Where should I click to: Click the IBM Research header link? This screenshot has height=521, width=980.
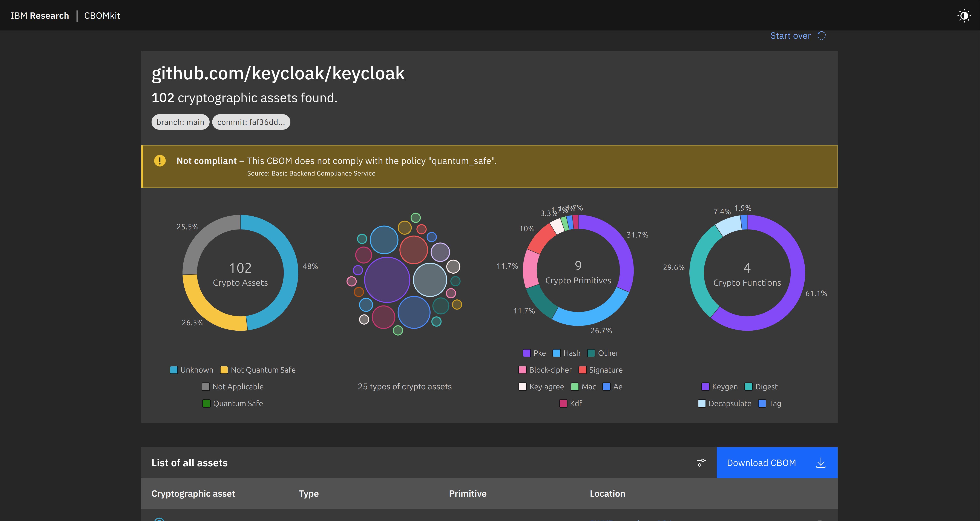(40, 16)
